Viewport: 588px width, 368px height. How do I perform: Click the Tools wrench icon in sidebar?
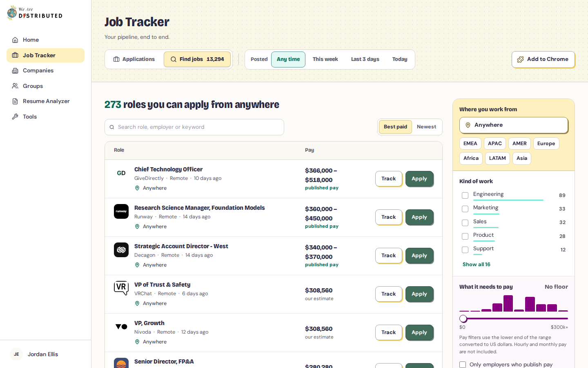point(15,117)
